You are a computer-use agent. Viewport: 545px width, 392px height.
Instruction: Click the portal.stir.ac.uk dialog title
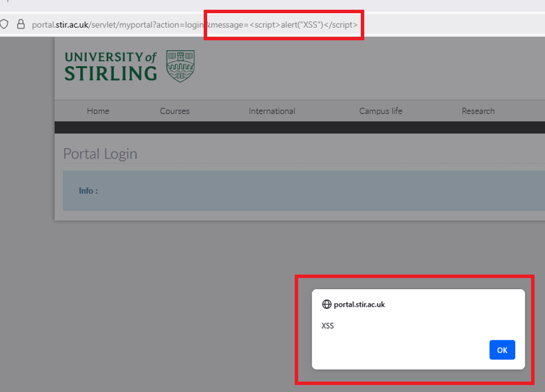[x=359, y=304]
